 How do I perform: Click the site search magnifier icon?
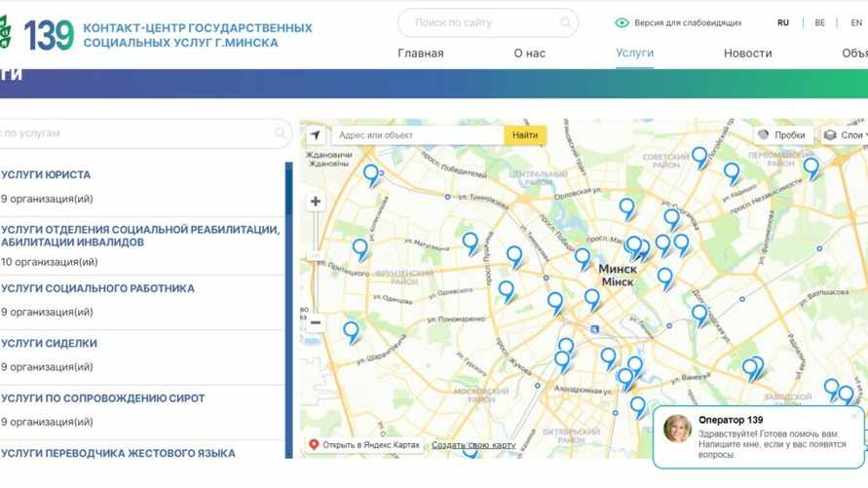[x=565, y=22]
